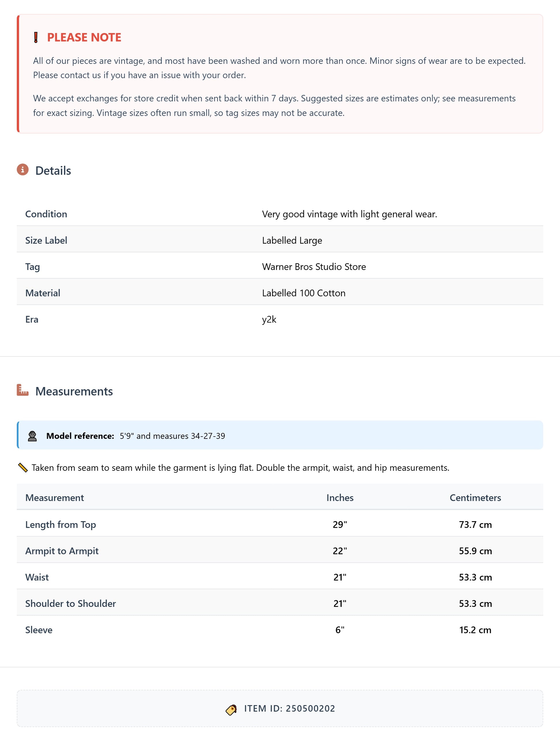Click the yellow measuring tape icon

[x=23, y=468]
